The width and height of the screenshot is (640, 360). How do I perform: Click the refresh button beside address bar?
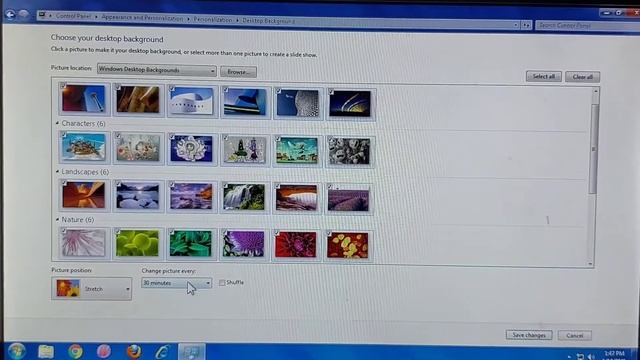point(526,25)
